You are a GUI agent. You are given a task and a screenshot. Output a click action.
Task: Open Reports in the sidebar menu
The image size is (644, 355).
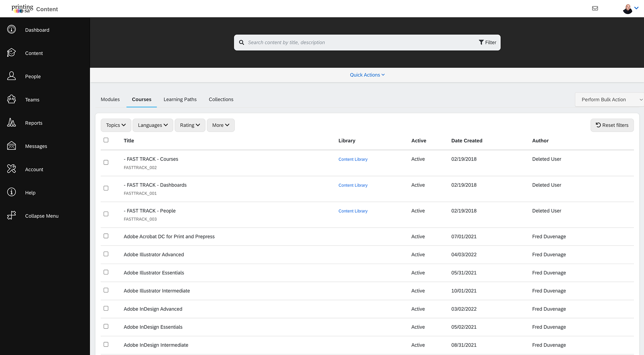click(34, 123)
